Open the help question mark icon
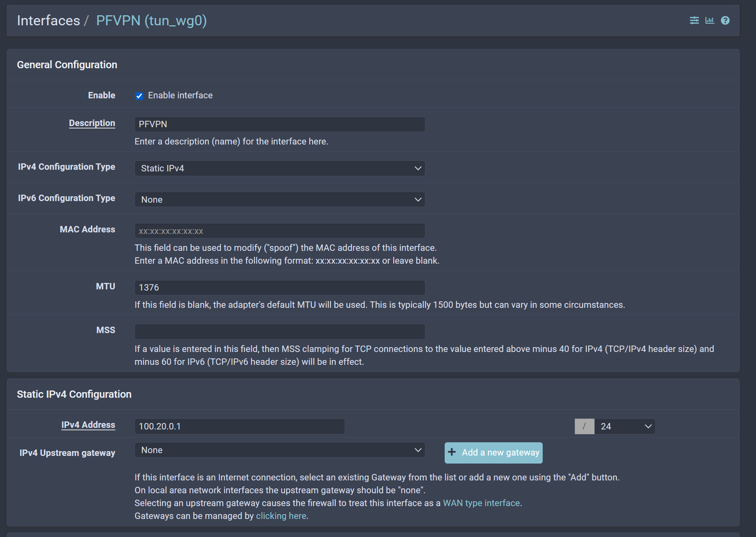Viewport: 756px width, 537px height. 725,20
